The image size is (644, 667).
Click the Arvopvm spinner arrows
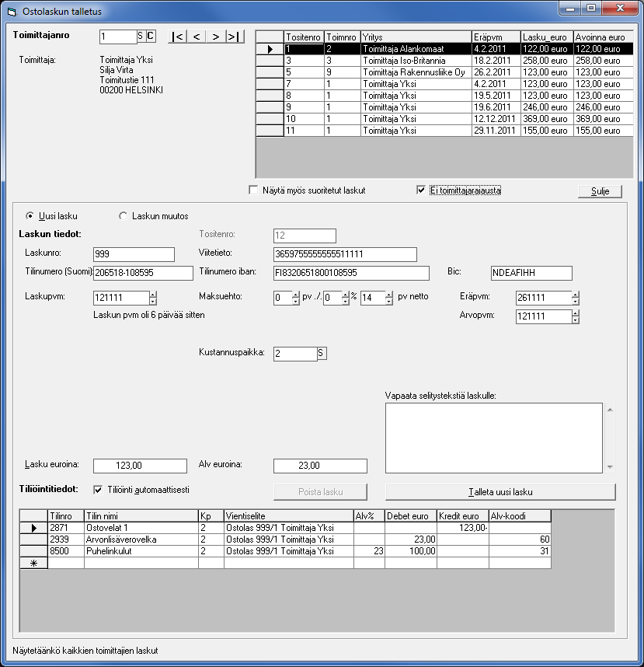point(575,316)
